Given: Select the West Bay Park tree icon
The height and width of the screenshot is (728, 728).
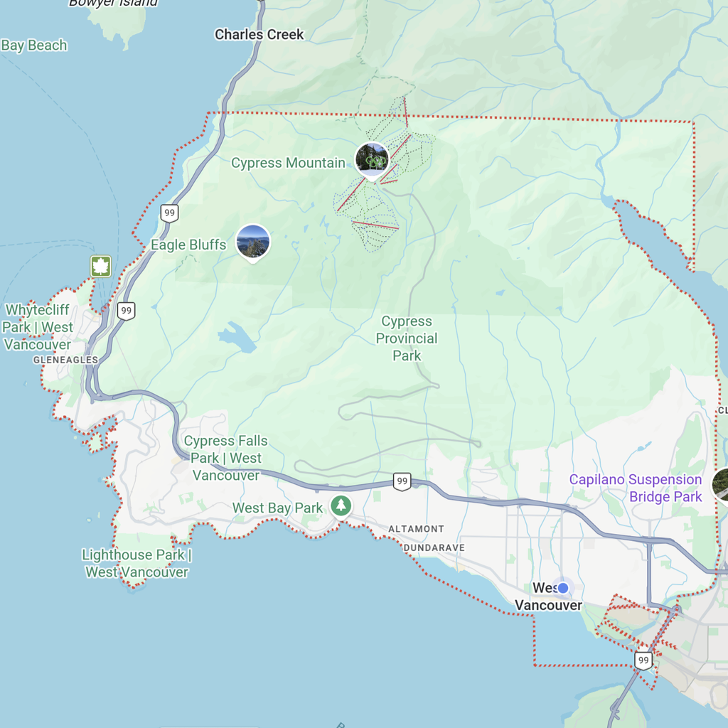Looking at the screenshot, I should [x=341, y=505].
